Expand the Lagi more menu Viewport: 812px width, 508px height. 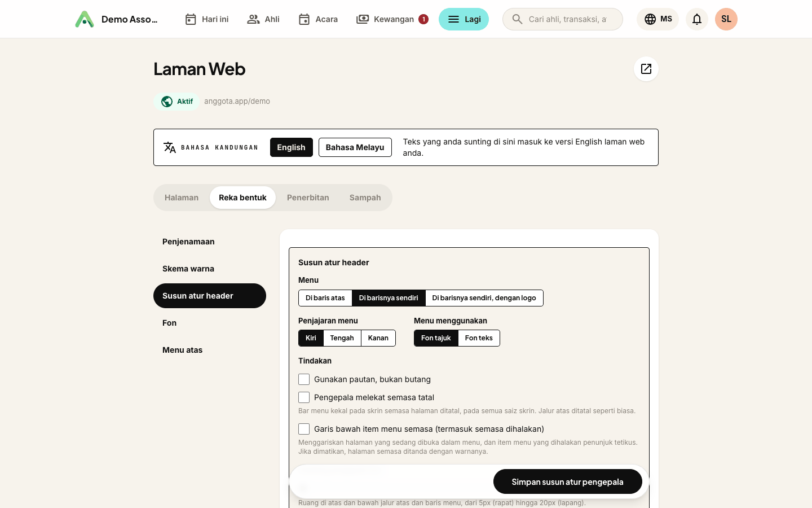[x=464, y=19]
